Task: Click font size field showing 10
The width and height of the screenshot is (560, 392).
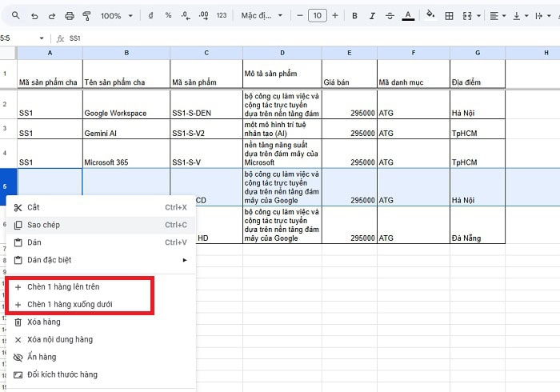Action: point(317,15)
